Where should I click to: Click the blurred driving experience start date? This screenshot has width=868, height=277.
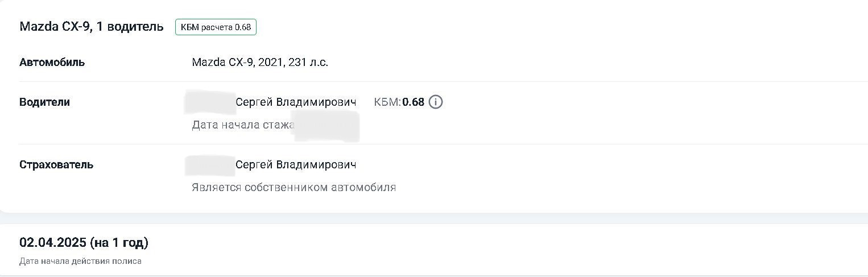click(x=327, y=126)
